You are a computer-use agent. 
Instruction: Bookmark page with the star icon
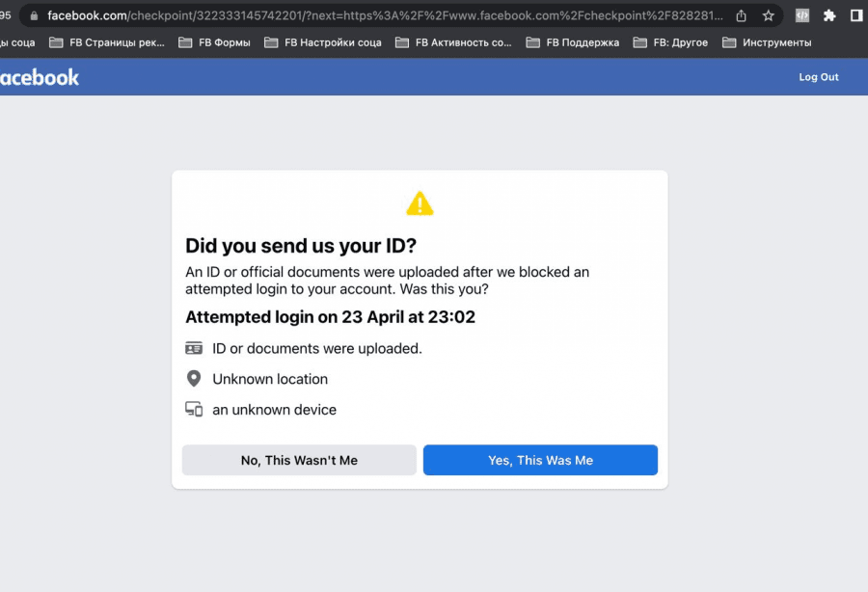pos(768,15)
